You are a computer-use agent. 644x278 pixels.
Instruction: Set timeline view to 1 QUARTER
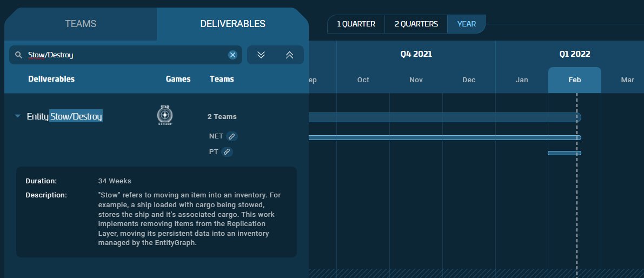[356, 24]
